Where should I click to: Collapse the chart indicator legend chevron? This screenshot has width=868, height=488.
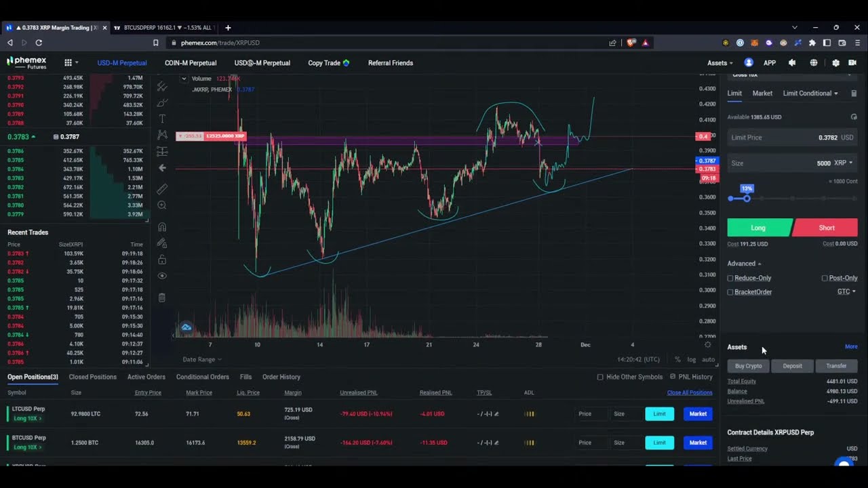pyautogui.click(x=183, y=79)
